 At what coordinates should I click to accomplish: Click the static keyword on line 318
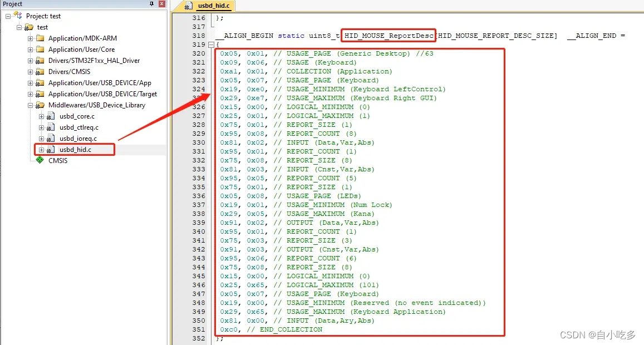[x=291, y=36]
